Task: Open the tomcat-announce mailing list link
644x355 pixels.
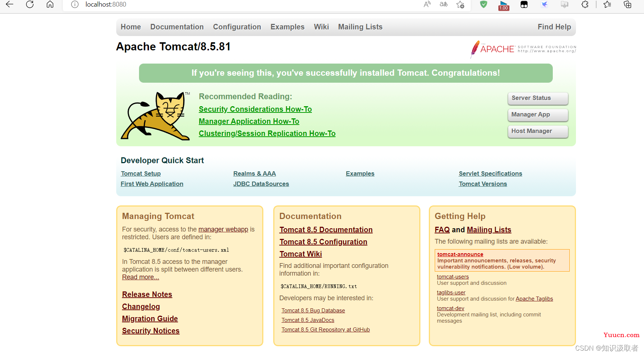Action: [460, 254]
